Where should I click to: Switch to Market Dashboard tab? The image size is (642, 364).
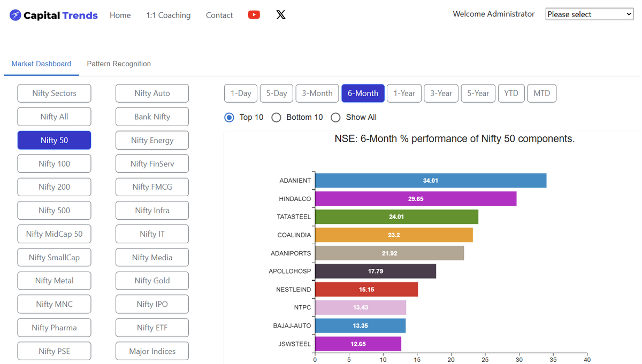coord(41,64)
